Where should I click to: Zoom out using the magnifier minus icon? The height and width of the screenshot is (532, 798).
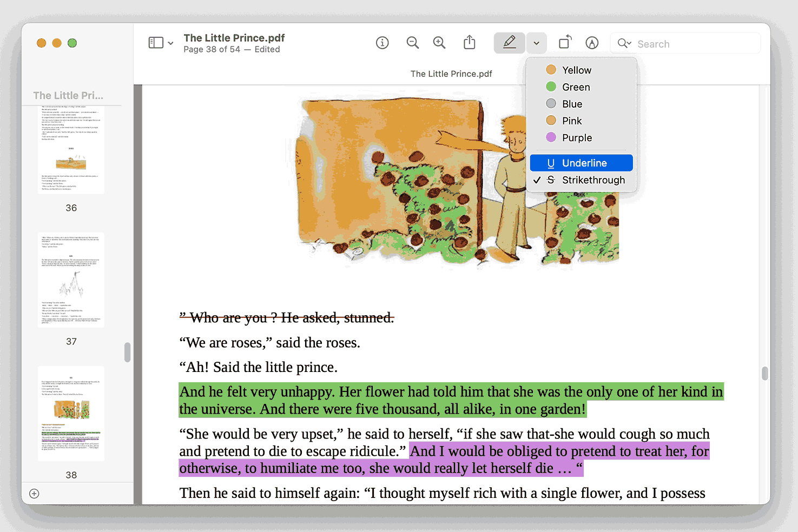[412, 42]
